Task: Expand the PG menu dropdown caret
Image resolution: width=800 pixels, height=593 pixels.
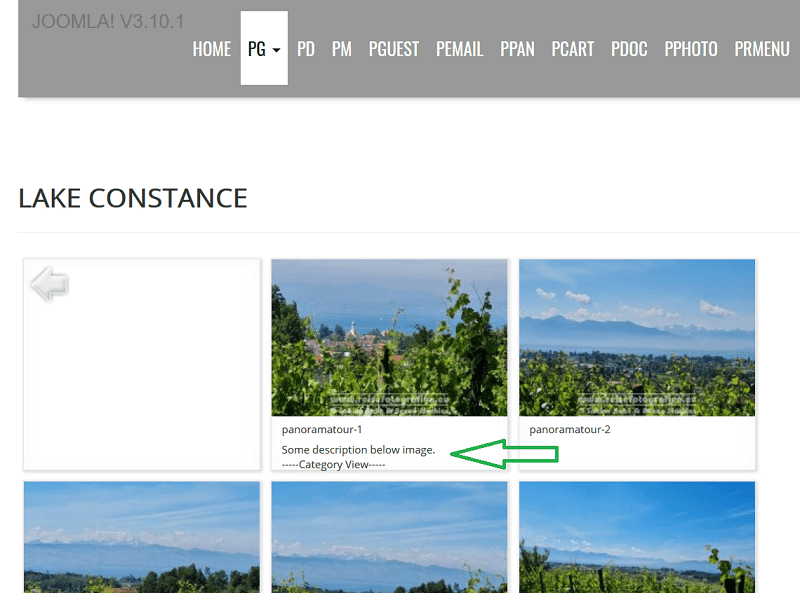Action: [277, 50]
